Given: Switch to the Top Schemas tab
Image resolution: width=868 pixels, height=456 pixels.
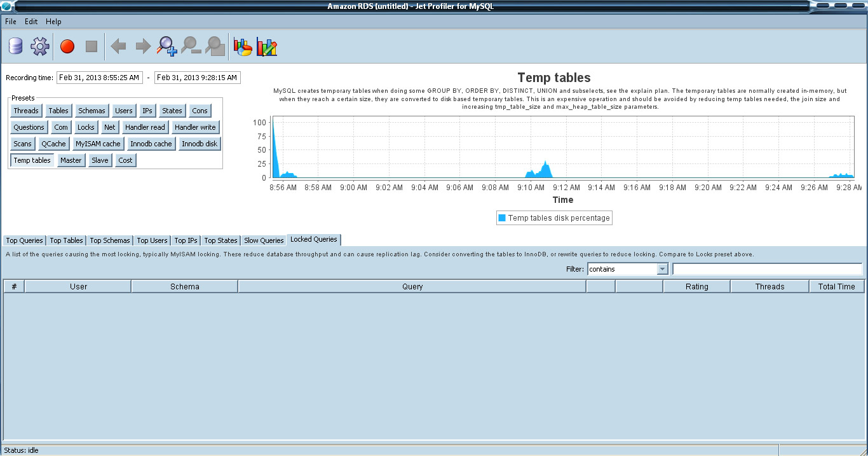Looking at the screenshot, I should click(109, 240).
